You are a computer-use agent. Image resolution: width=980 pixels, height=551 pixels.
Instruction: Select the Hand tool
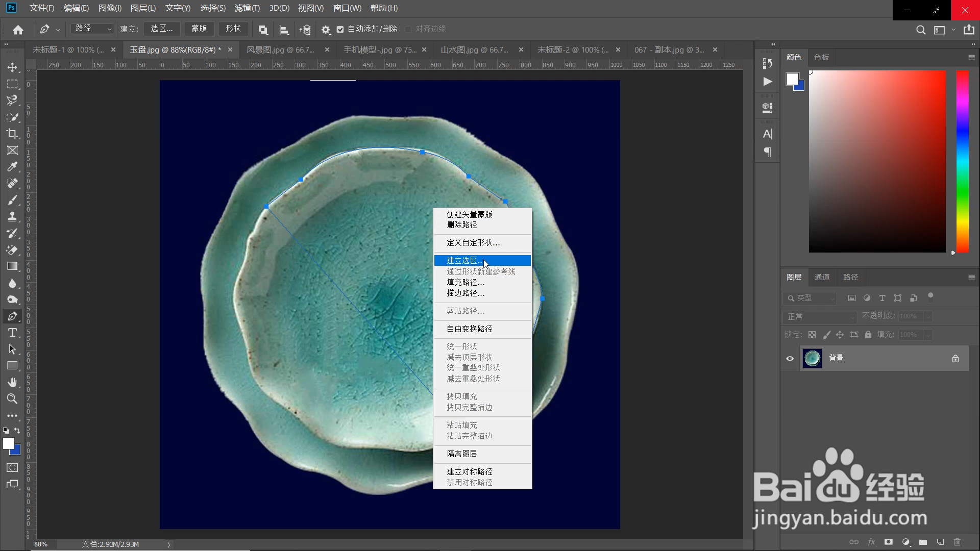[x=12, y=382]
